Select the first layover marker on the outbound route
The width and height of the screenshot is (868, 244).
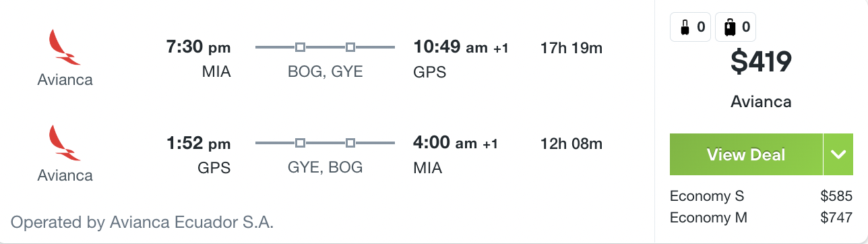[301, 47]
